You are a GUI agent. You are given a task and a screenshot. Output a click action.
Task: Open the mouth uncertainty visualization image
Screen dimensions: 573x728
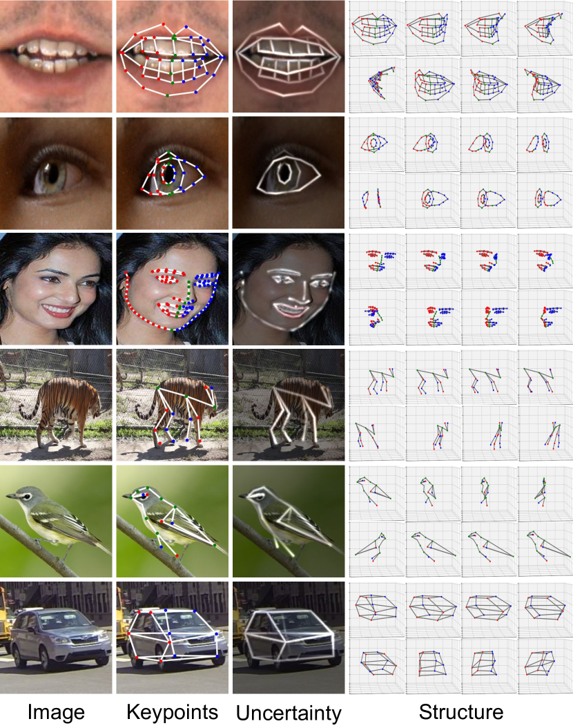point(289,56)
